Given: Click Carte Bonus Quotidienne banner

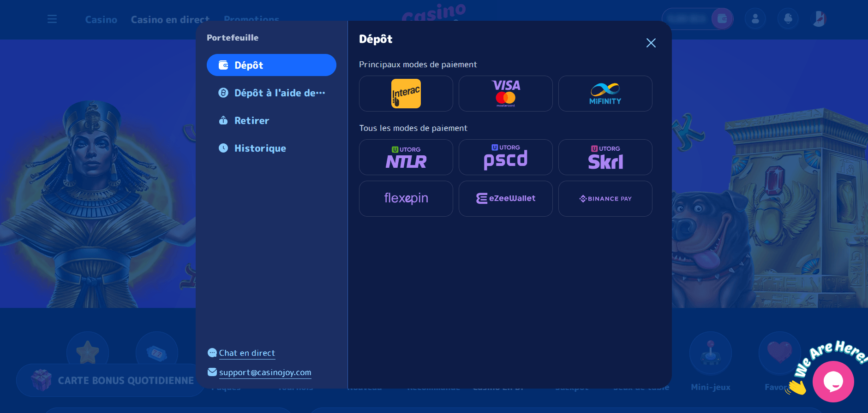Looking at the screenshot, I should 111,380.
